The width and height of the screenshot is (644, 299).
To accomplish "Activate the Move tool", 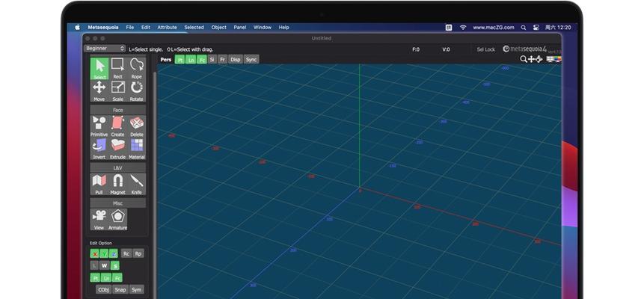I will click(x=99, y=90).
